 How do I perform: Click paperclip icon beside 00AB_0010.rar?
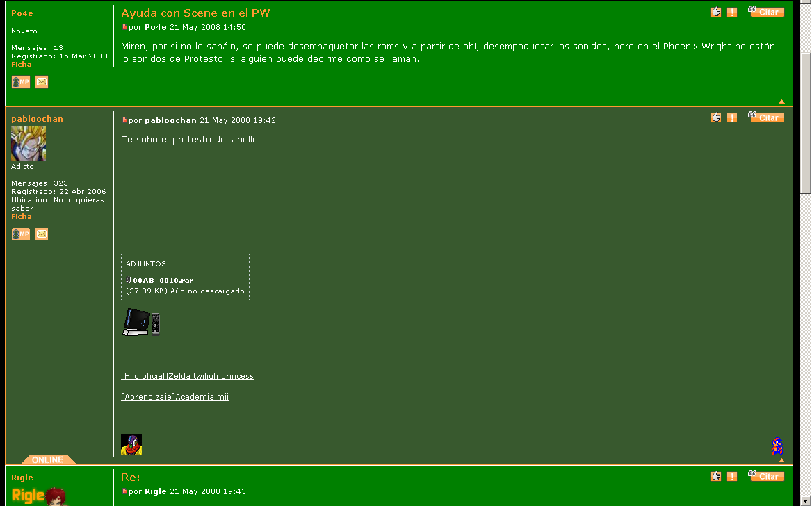pyautogui.click(x=129, y=279)
